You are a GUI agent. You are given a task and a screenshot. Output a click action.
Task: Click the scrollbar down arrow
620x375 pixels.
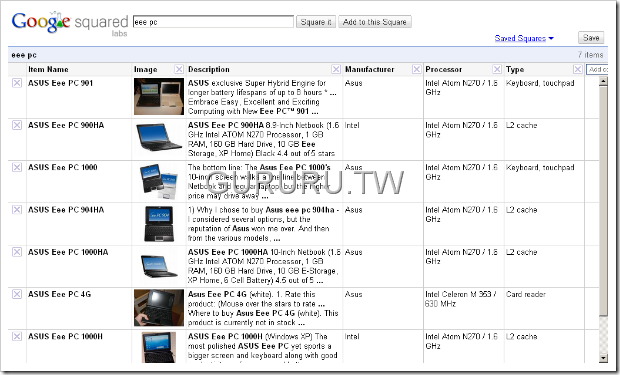click(603, 358)
